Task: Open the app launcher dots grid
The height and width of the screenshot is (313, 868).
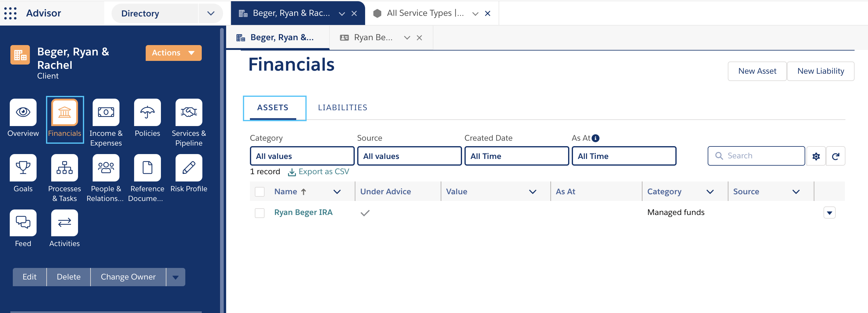Action: coord(10,13)
